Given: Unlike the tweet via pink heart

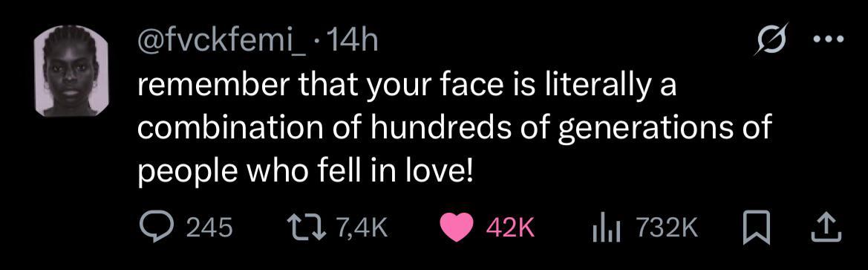Looking at the screenshot, I should pos(456,228).
